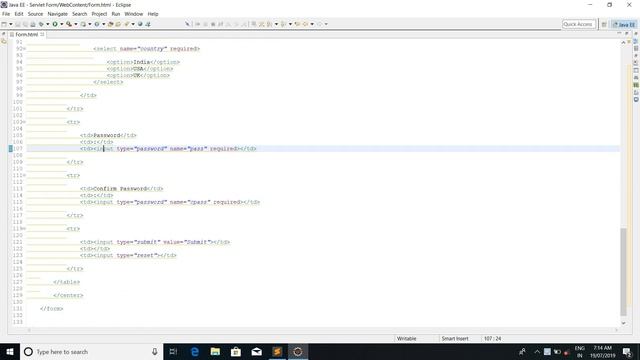Click the editor scroll up arrow

coord(623,42)
